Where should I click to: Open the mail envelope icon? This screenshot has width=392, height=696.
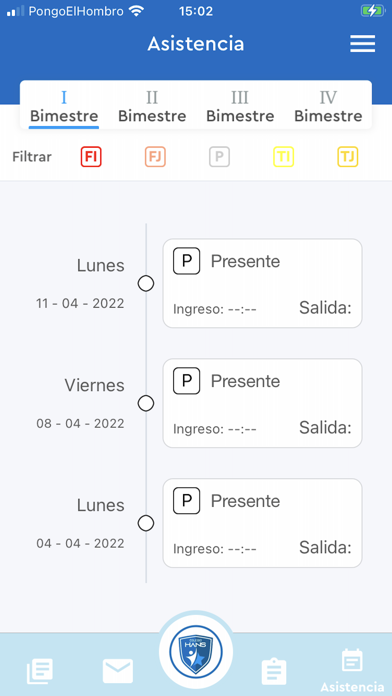[x=118, y=671]
